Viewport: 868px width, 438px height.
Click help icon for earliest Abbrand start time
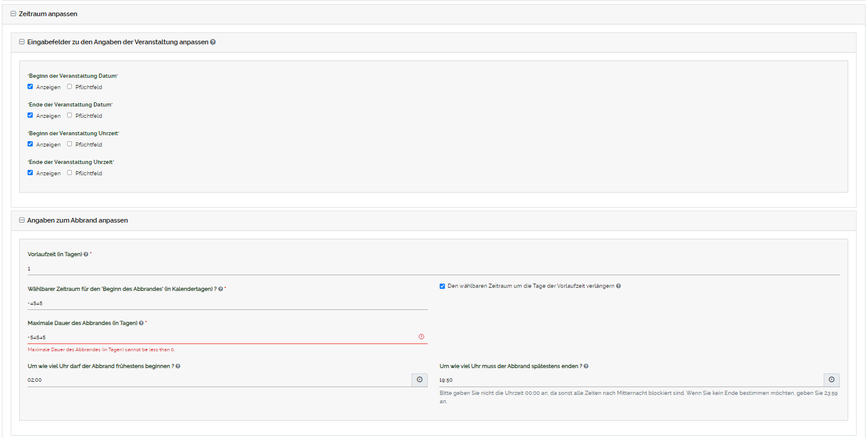pos(178,366)
